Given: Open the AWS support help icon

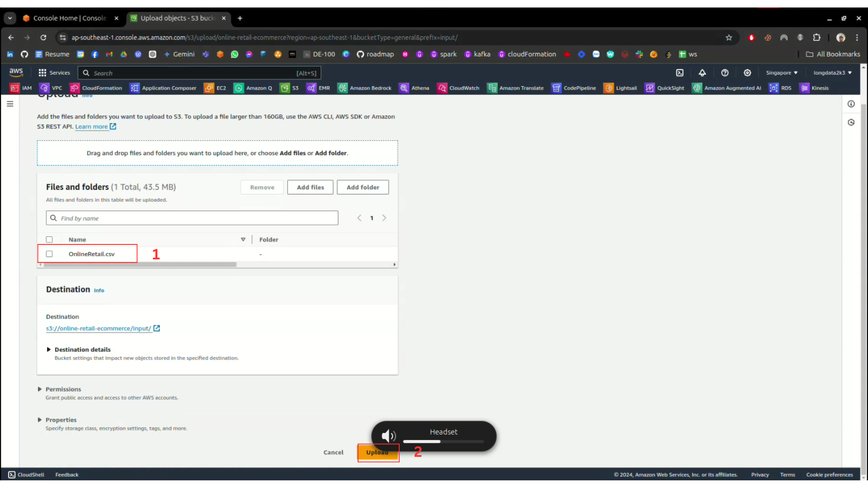Looking at the screenshot, I should tap(725, 73).
